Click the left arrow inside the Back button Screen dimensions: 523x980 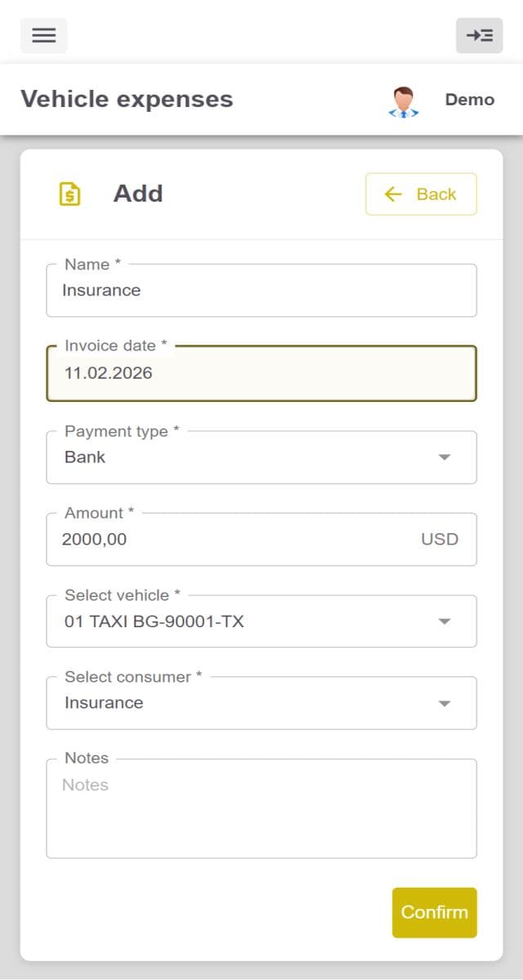click(x=393, y=194)
